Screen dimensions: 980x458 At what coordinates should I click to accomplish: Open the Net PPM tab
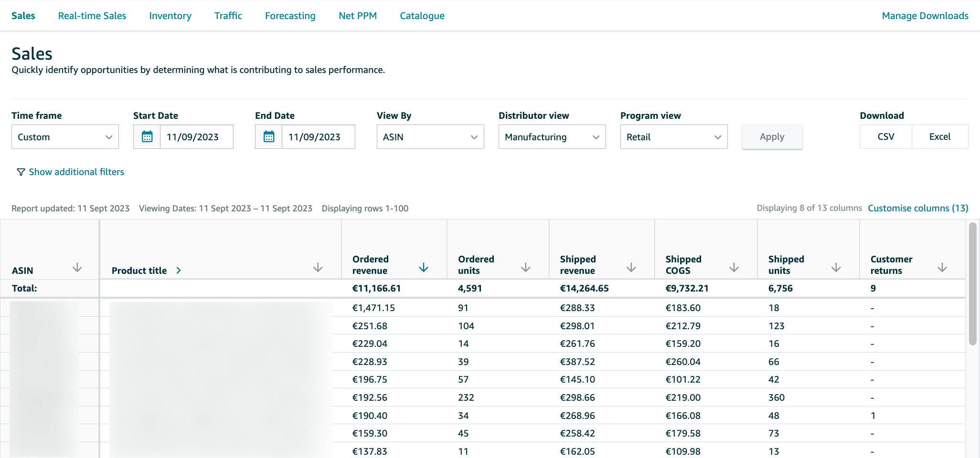point(358,15)
